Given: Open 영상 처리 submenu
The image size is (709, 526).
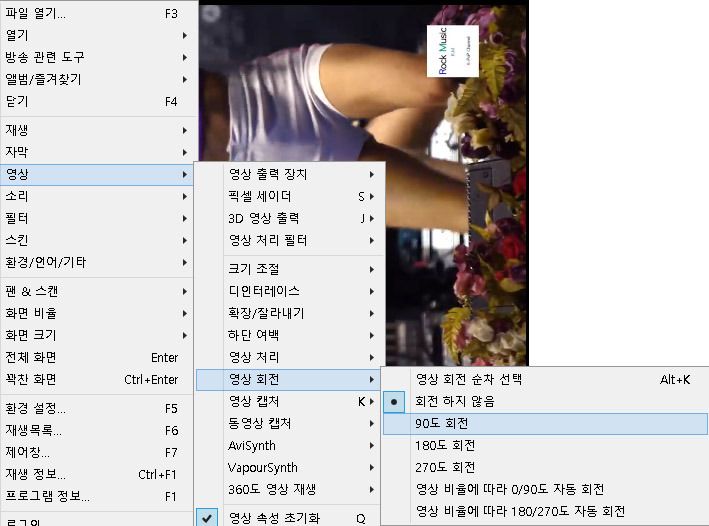Looking at the screenshot, I should pyautogui.click(x=290, y=357).
